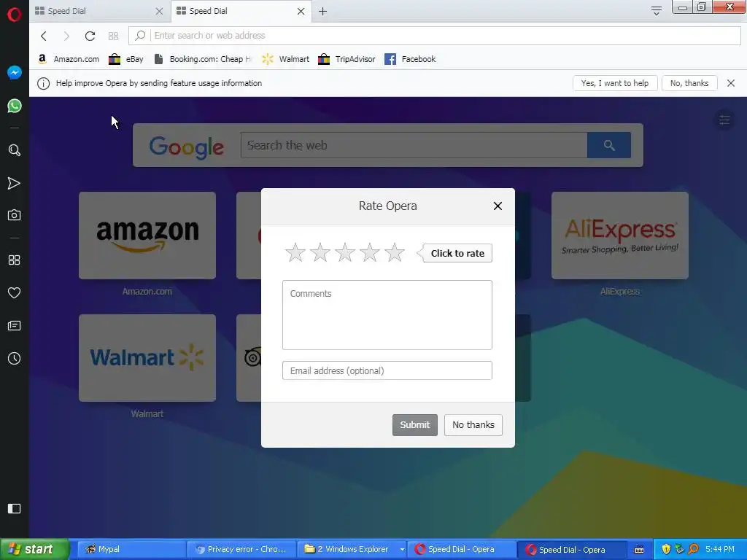Open the AliExpress speed dial tile
747x560 pixels.
pyautogui.click(x=620, y=236)
